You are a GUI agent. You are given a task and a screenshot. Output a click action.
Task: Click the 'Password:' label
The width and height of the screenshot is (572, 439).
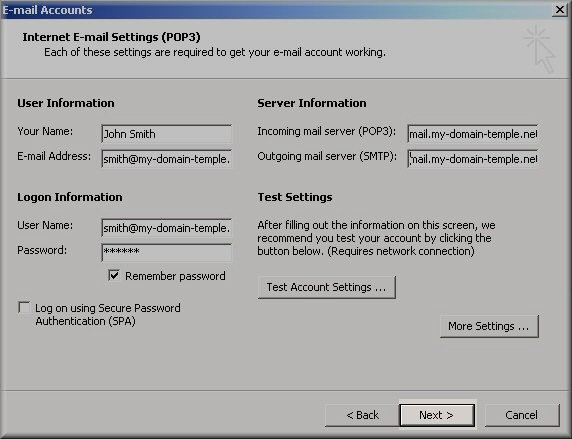click(x=42, y=250)
